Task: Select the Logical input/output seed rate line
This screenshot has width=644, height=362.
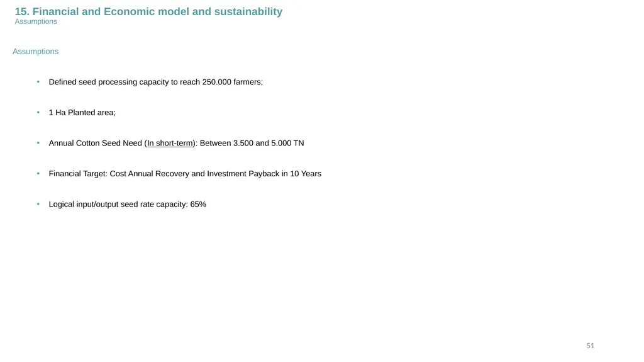Action: (x=127, y=205)
